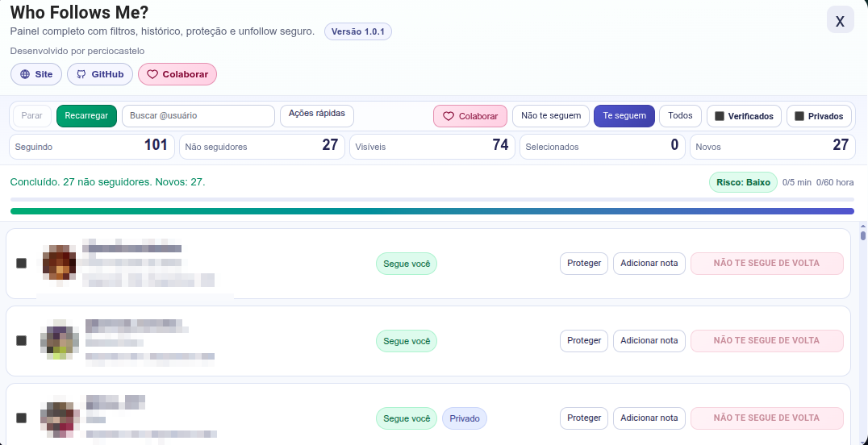The height and width of the screenshot is (445, 868).
Task: Click Proteger for the first user
Action: (584, 263)
